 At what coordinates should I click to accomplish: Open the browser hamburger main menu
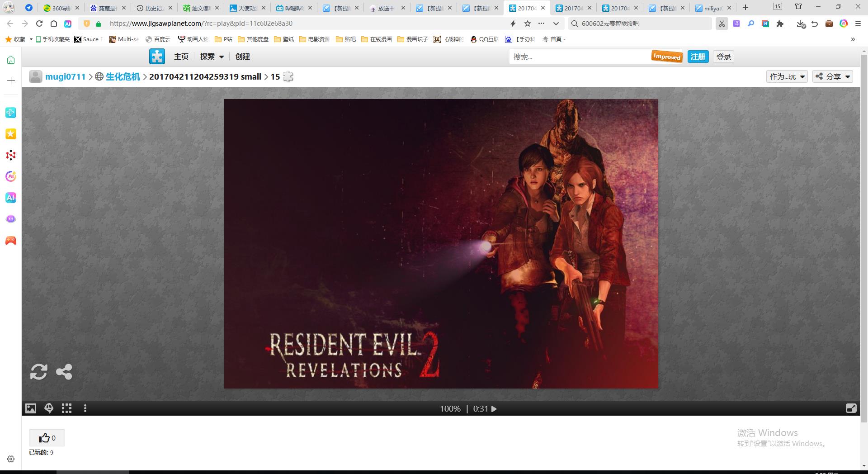coord(858,24)
